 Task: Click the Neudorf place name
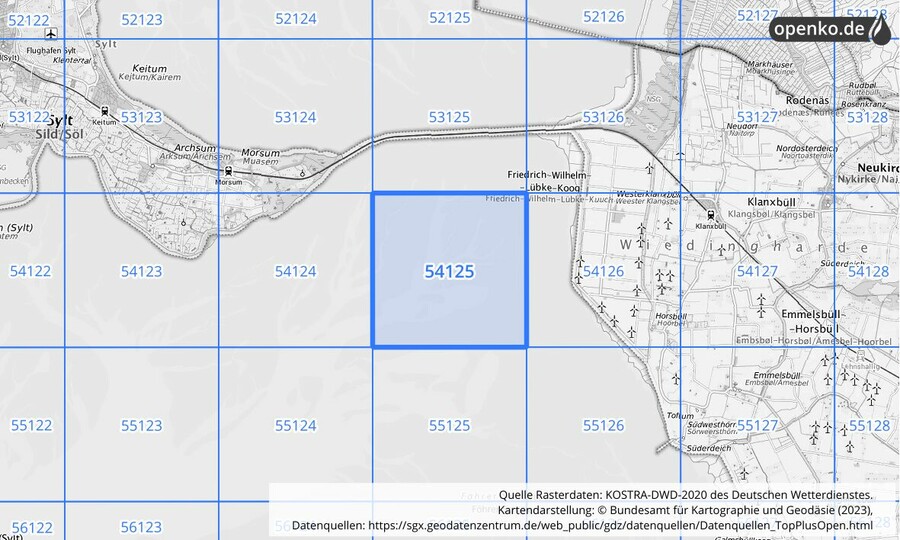(x=742, y=126)
